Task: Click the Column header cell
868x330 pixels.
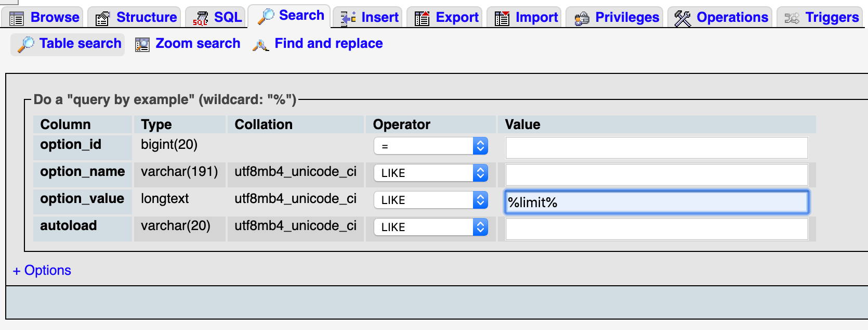Action: 83,124
